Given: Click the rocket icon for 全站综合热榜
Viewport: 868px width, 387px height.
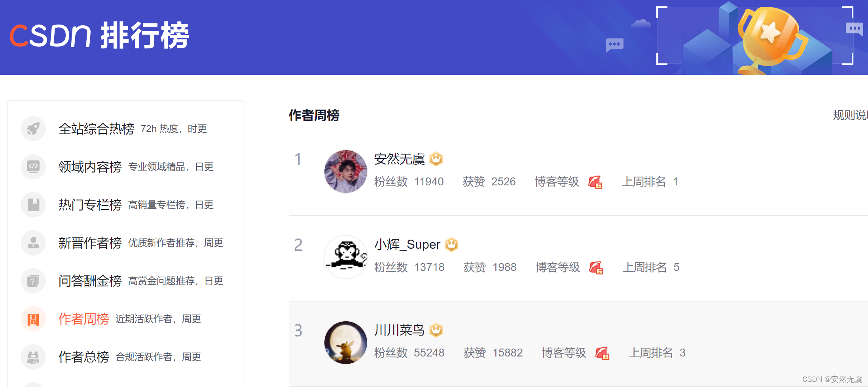Looking at the screenshot, I should [33, 129].
